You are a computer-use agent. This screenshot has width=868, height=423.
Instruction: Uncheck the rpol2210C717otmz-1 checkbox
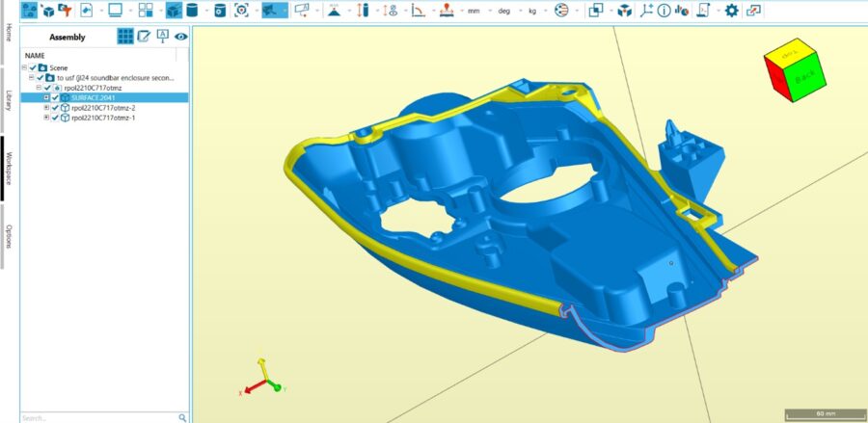(55, 118)
